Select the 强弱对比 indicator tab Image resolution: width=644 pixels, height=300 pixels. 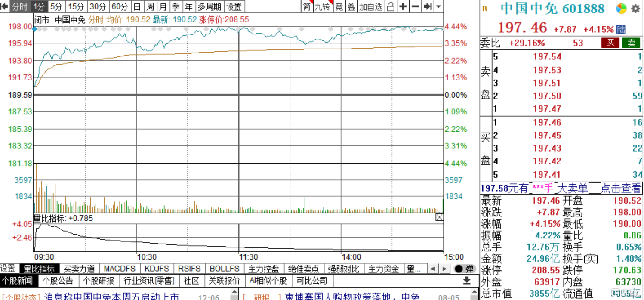(x=344, y=269)
